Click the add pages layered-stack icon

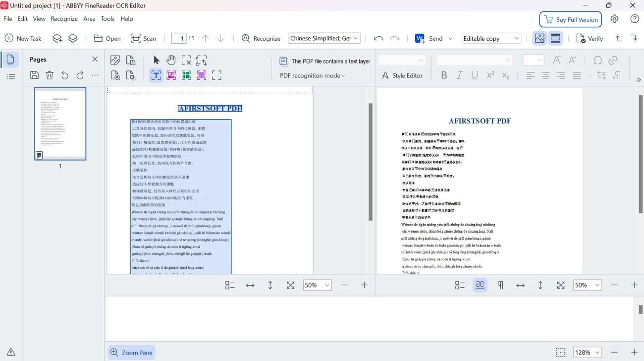[57, 38]
